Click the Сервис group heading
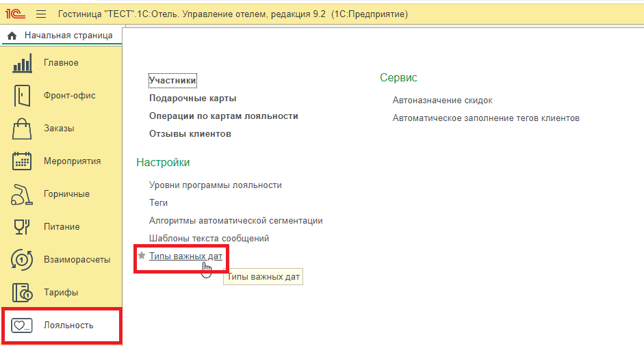This screenshot has width=644, height=346. click(x=398, y=77)
